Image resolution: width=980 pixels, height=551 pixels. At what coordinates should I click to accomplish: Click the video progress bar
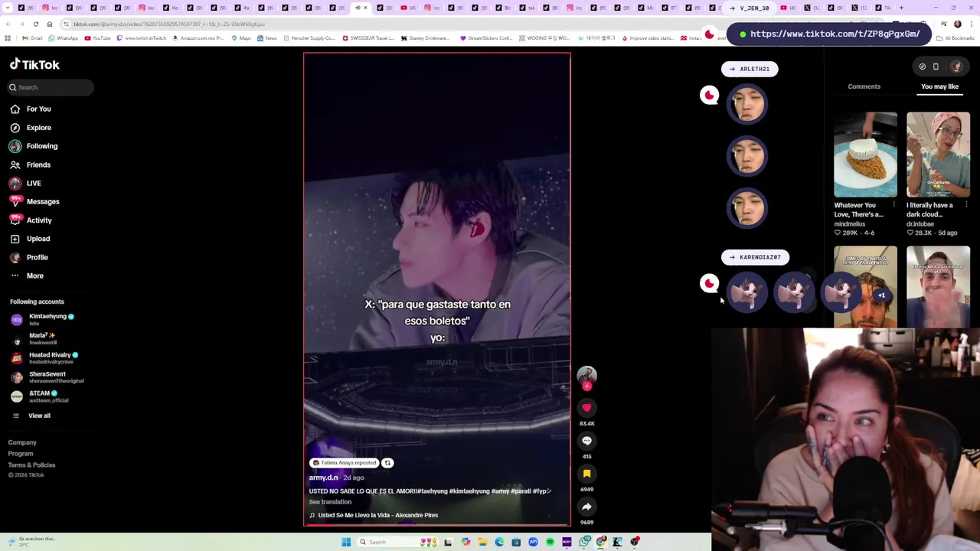tap(436, 525)
